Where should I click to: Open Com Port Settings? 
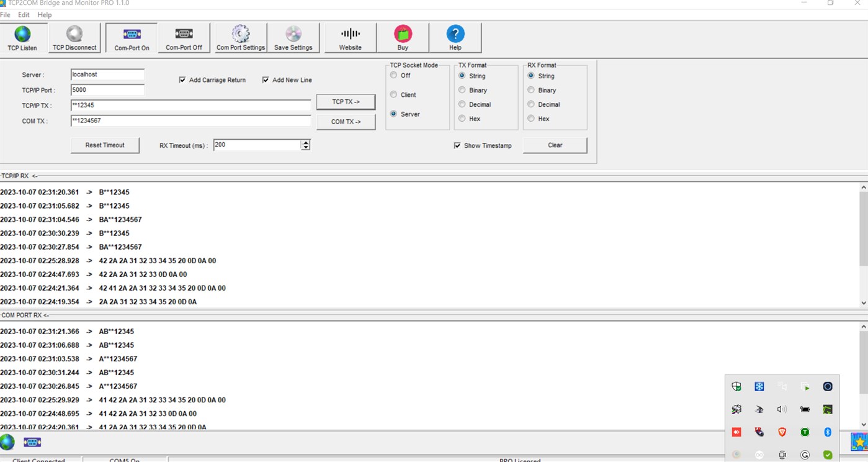point(239,34)
